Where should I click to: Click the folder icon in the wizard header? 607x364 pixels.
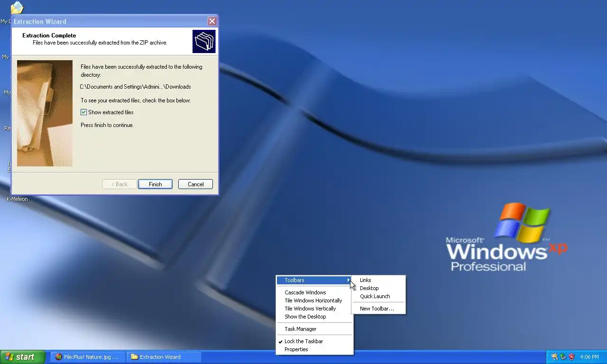click(x=204, y=41)
